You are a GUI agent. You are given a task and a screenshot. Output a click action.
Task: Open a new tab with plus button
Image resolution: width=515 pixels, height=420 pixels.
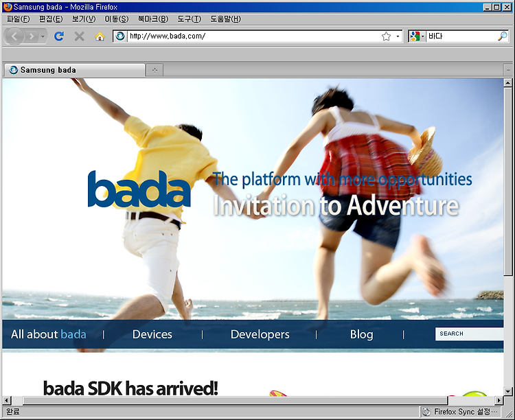coord(154,70)
